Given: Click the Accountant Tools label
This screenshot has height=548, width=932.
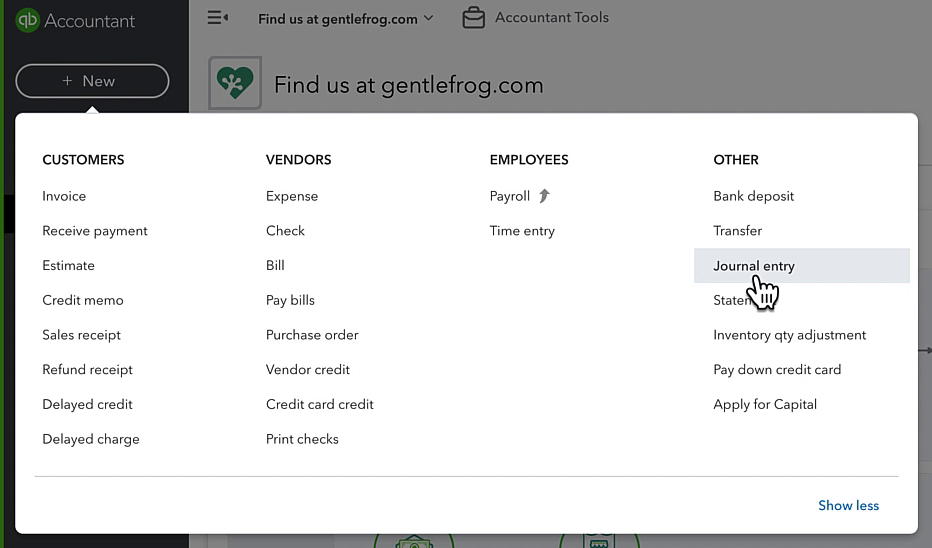Looking at the screenshot, I should point(552,18).
